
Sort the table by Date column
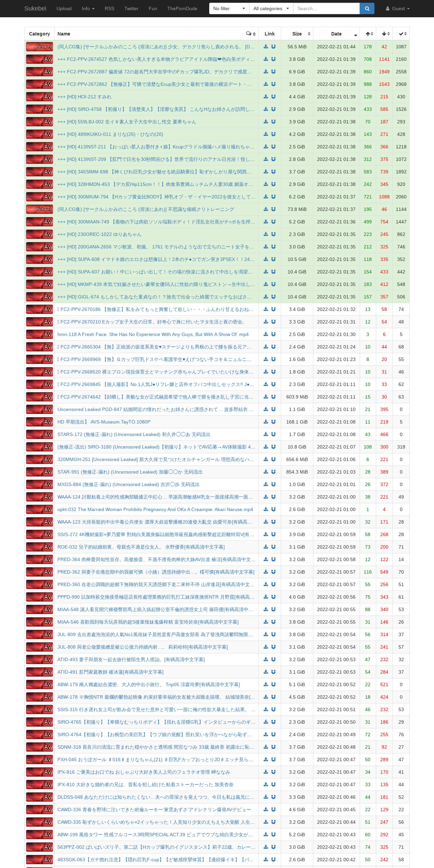point(336,34)
